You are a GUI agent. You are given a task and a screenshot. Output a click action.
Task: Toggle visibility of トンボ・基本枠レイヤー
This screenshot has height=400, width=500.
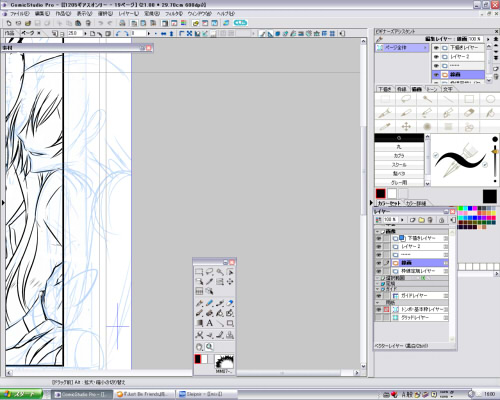coord(379,310)
